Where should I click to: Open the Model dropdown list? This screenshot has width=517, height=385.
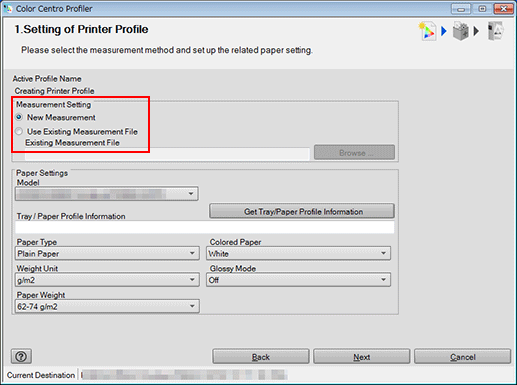107,194
